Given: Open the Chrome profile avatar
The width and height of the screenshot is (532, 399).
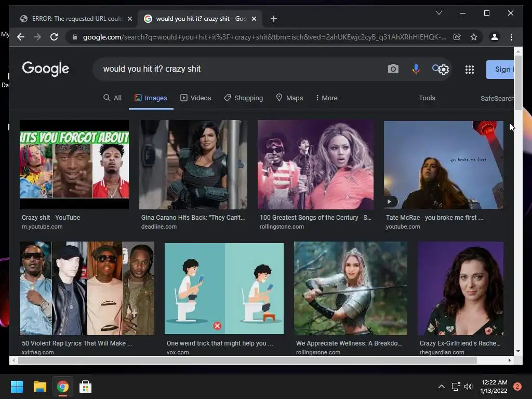Looking at the screenshot, I should pyautogui.click(x=495, y=37).
